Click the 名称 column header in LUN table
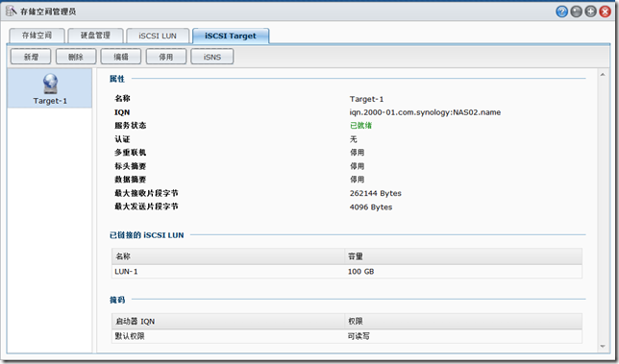 pos(228,256)
